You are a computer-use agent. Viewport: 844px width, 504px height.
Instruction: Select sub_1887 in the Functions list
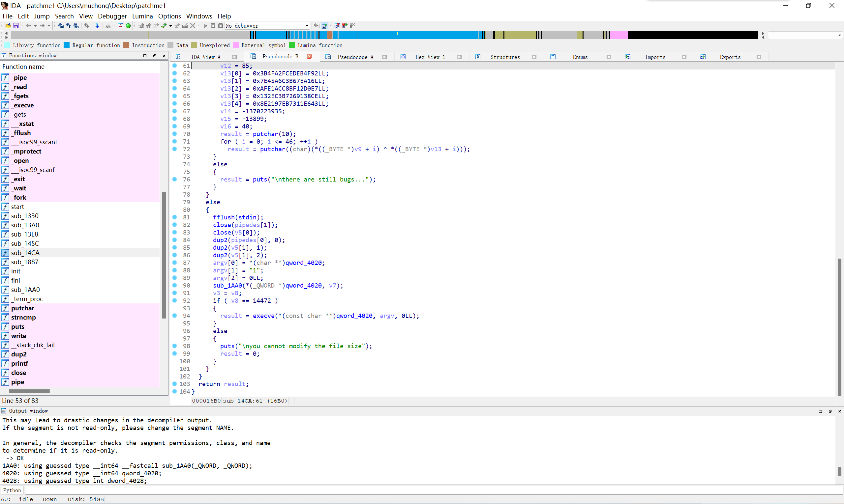tap(80, 262)
